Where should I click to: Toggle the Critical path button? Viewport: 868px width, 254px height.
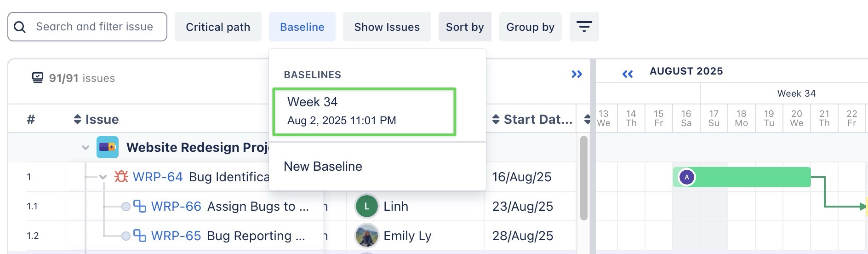(x=218, y=27)
